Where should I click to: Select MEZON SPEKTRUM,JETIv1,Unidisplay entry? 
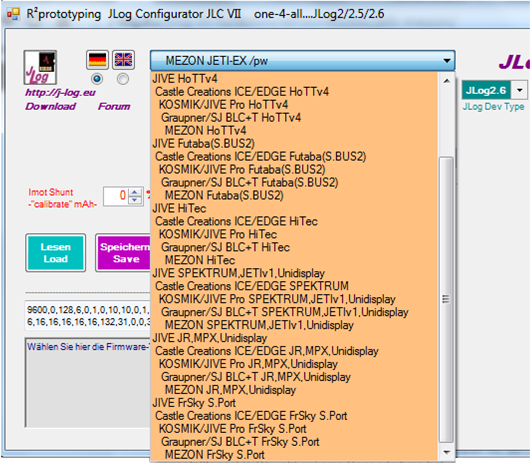(294, 325)
